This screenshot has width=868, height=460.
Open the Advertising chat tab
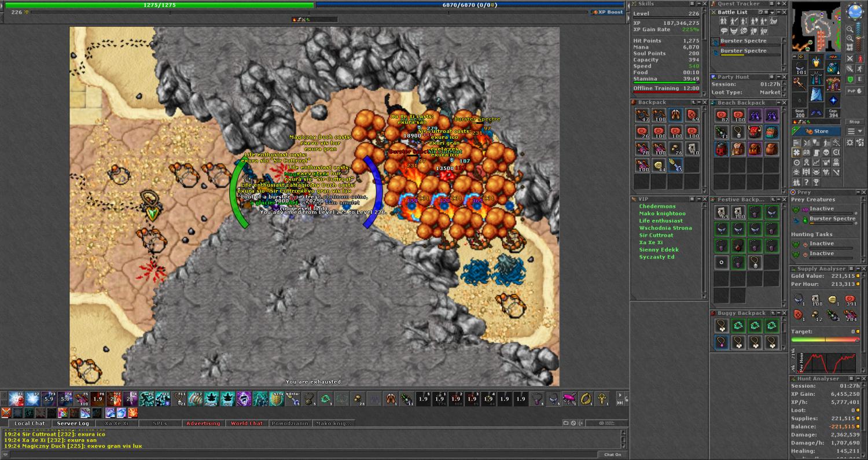(x=203, y=424)
